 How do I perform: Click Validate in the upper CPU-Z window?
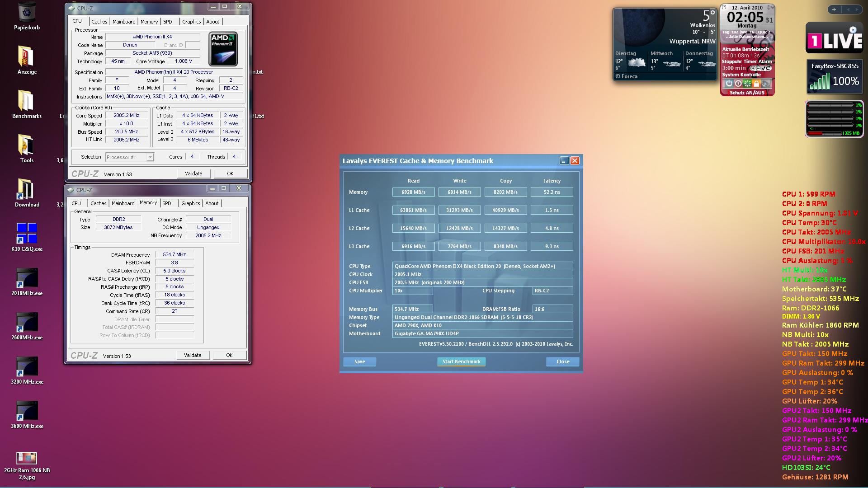(x=193, y=174)
